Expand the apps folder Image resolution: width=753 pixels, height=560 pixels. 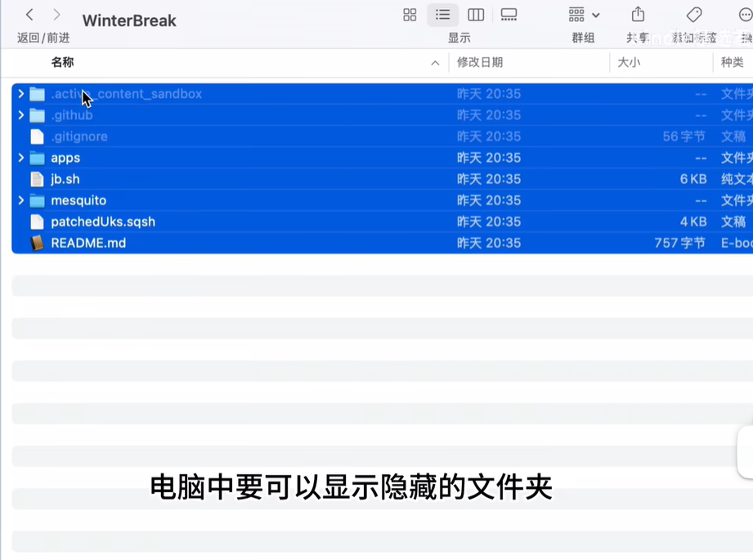[x=21, y=158]
